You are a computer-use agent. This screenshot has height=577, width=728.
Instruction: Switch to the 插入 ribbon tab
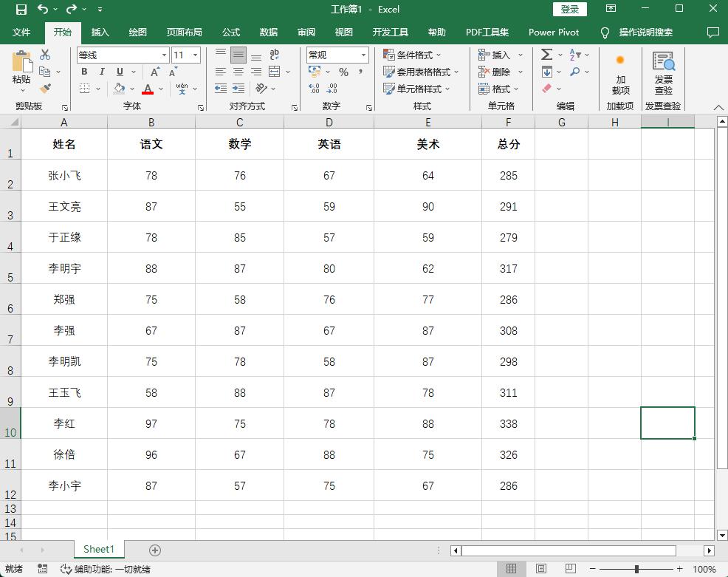point(100,32)
